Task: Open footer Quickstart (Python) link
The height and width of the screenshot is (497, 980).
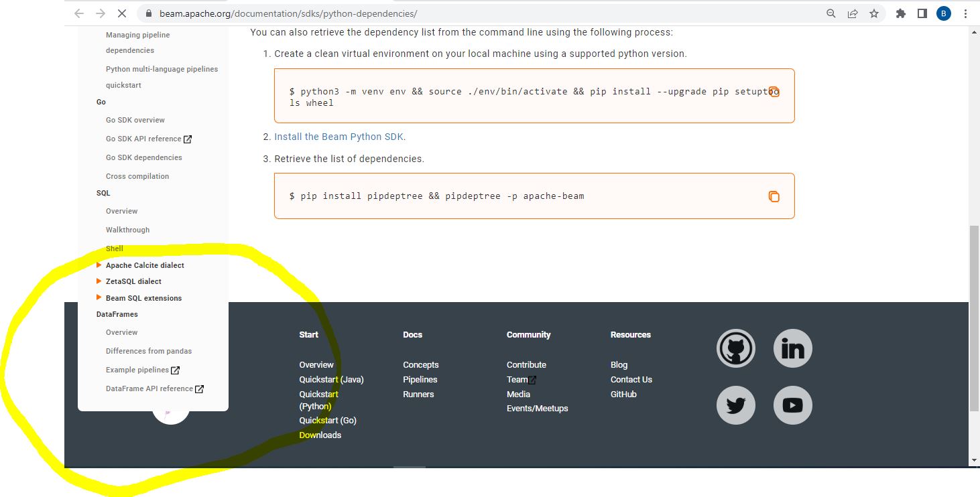Action: click(319, 401)
